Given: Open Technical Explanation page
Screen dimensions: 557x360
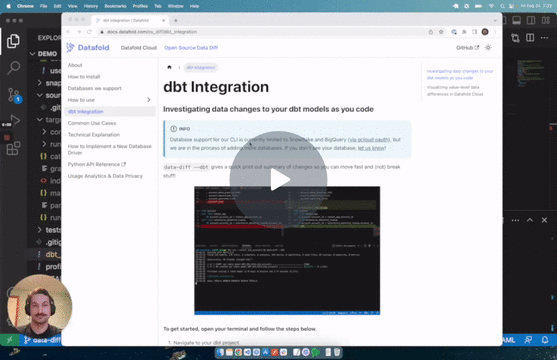Looking at the screenshot, I should point(94,135).
